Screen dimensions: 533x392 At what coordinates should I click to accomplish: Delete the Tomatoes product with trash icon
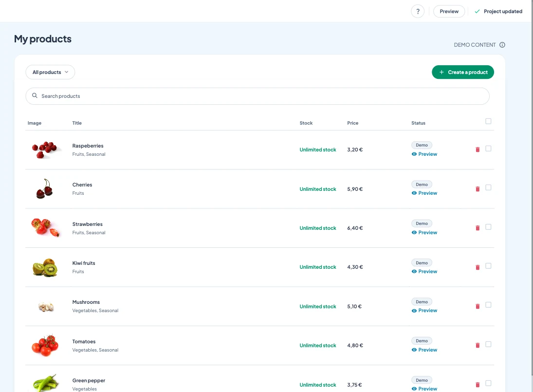click(477, 345)
